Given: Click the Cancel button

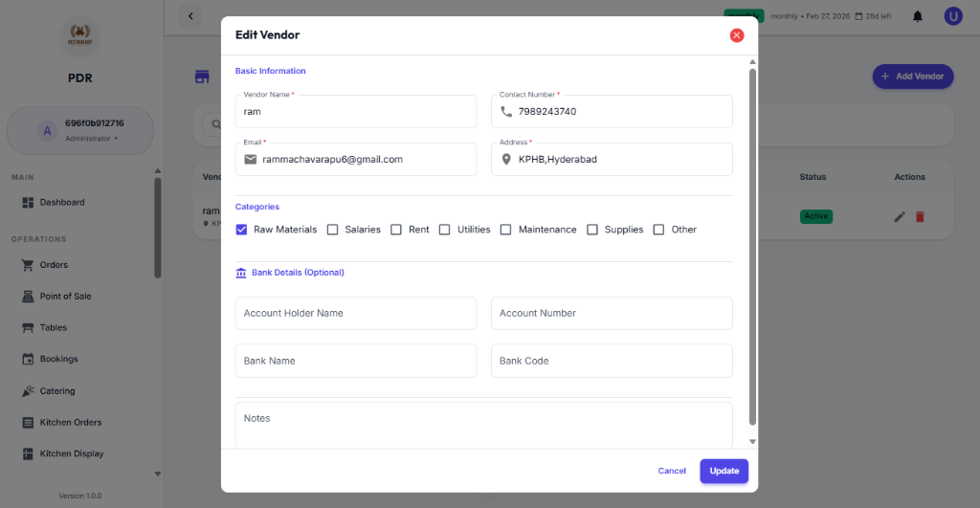Looking at the screenshot, I should pyautogui.click(x=672, y=471).
